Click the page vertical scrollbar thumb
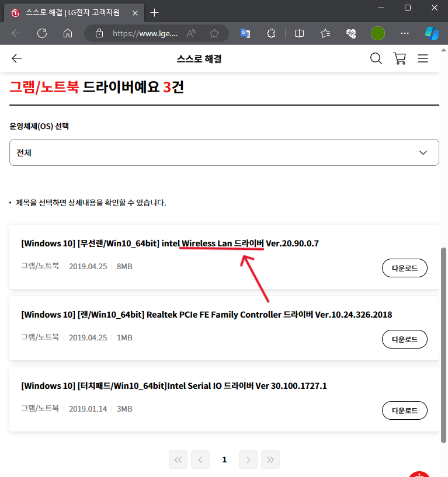Screen dimensions: 448x477 (443, 345)
